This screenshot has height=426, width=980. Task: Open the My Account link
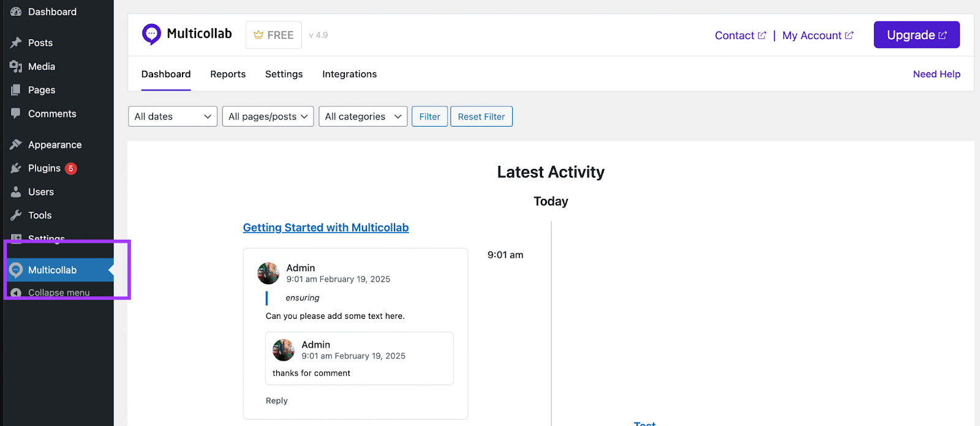point(818,35)
